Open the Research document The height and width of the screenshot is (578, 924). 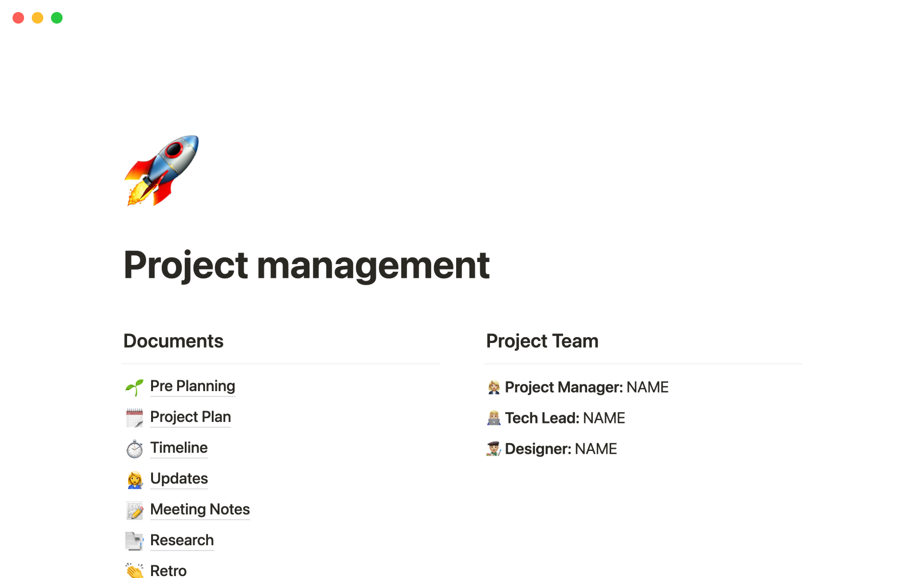pyautogui.click(x=181, y=539)
